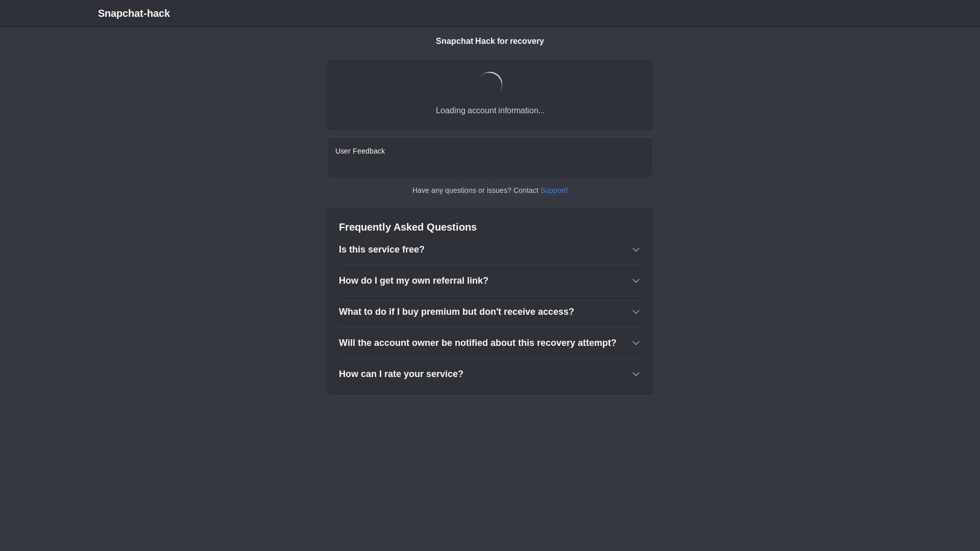Click the chevron next to "Is this service free?"

(x=635, y=249)
